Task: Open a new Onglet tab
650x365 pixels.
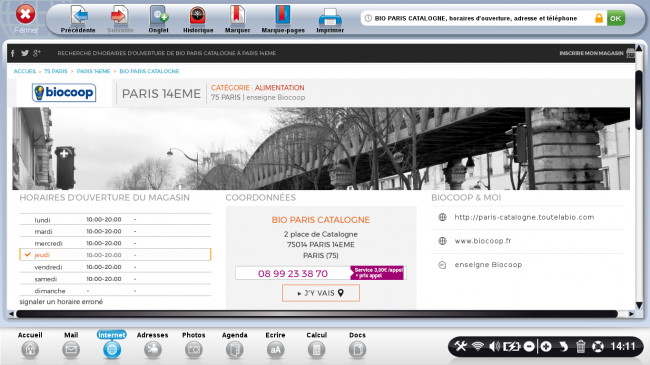Action: tap(159, 19)
